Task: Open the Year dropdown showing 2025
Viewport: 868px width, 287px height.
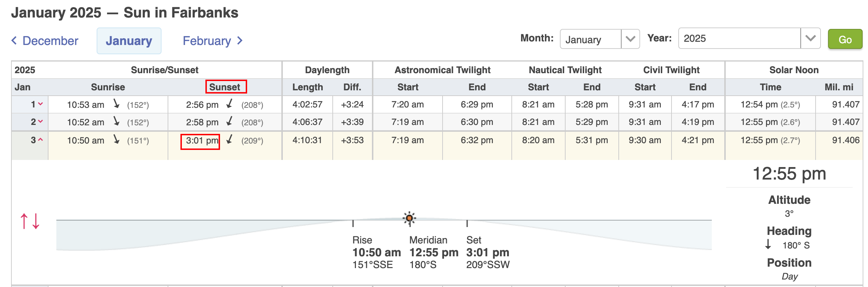Action: (x=749, y=38)
